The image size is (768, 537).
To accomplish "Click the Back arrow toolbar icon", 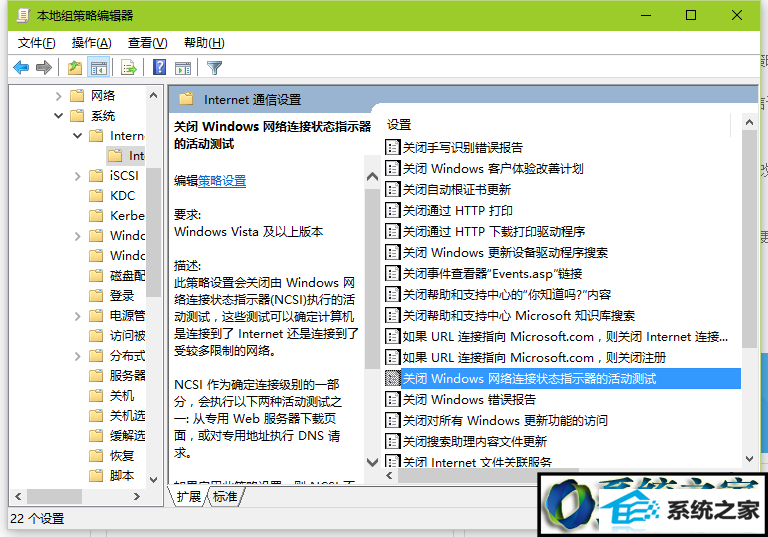I will [x=21, y=67].
